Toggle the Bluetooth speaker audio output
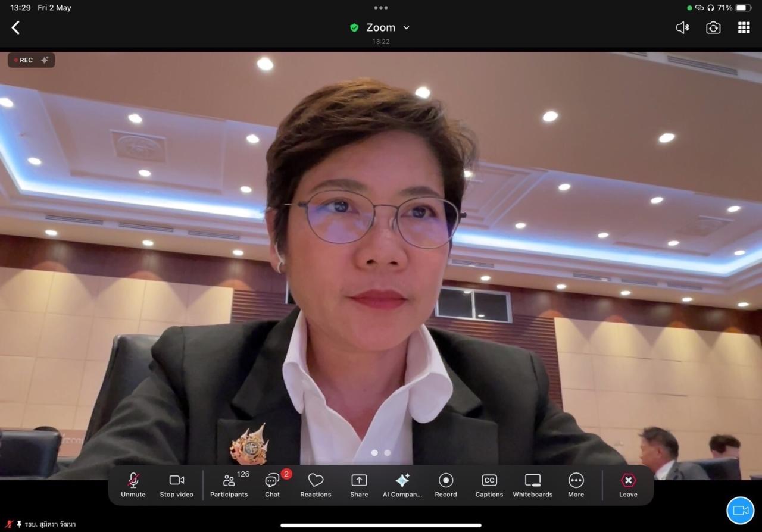762x532 pixels. [x=683, y=27]
